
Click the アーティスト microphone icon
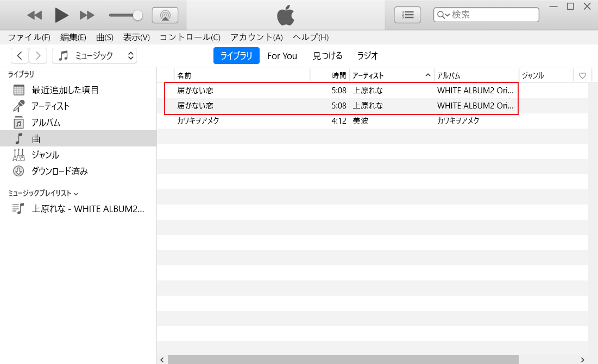[x=18, y=106]
